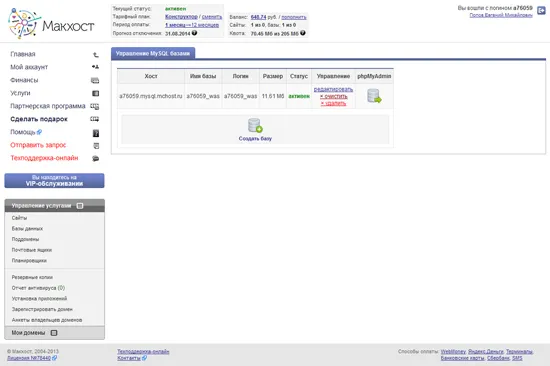
Task: Click external link icon next to Лицензия №78440
Action: tap(55, 358)
